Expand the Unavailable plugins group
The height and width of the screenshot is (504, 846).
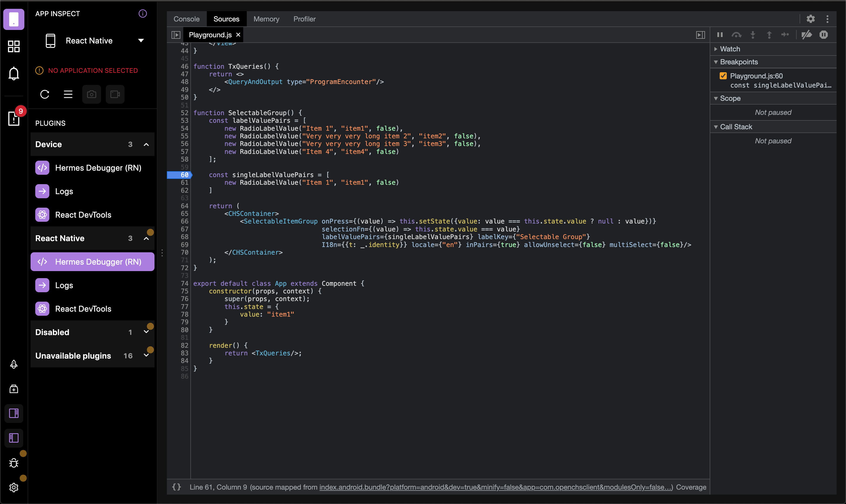tap(146, 356)
